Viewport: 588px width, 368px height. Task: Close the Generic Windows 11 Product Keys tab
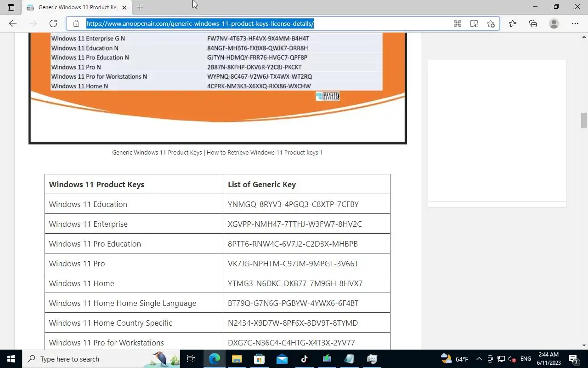(124, 7)
